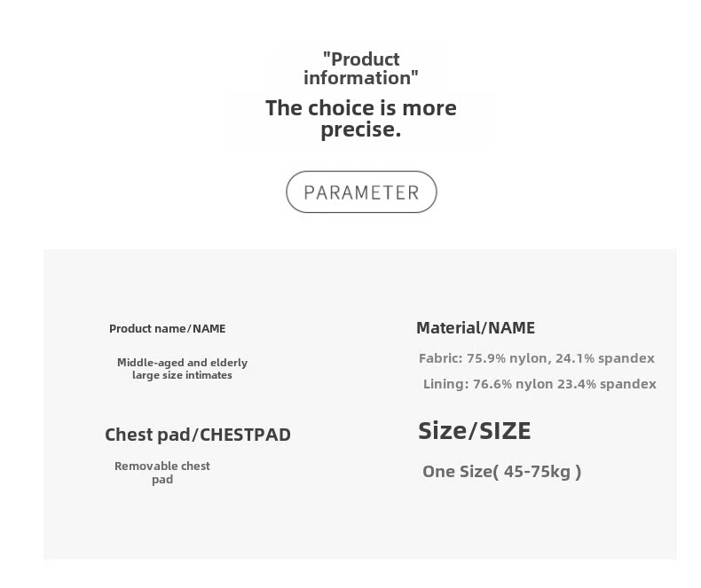
Task: Click the Size/SIZE heading
Action: [475, 431]
